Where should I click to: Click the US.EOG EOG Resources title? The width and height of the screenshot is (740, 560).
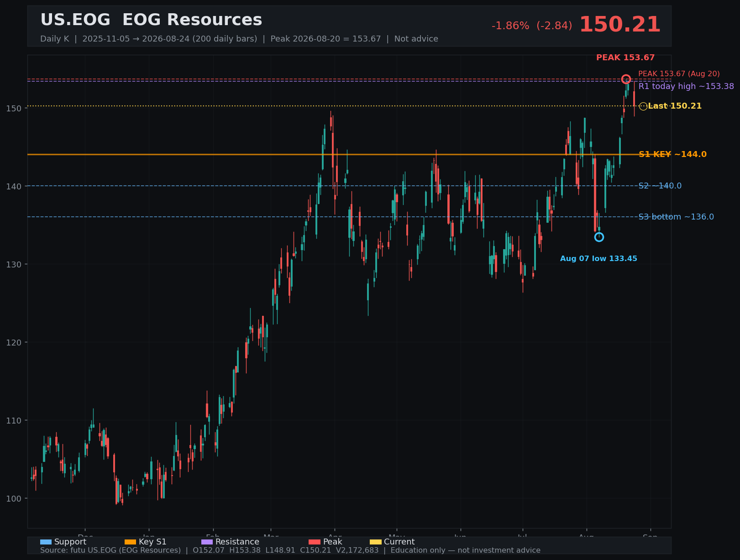(151, 20)
